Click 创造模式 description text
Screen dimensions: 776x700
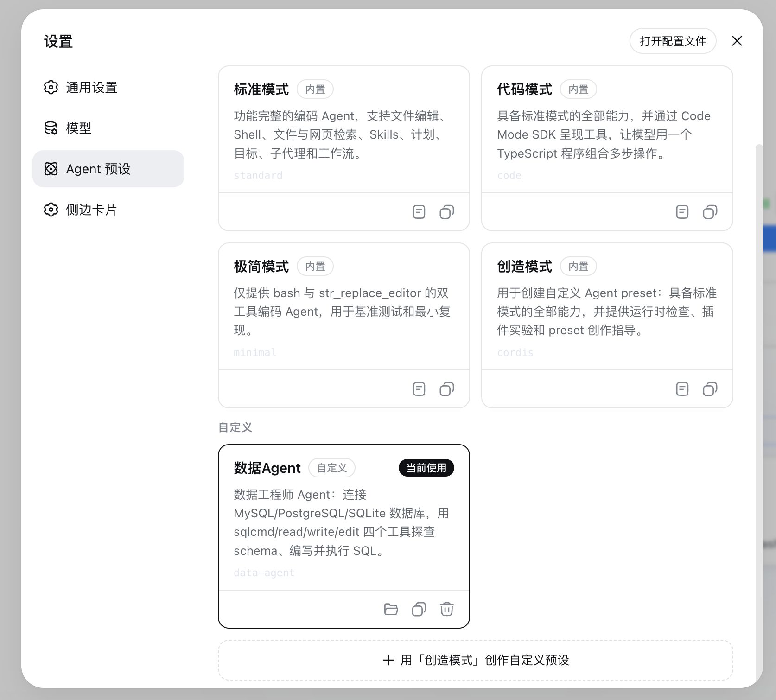[607, 312]
